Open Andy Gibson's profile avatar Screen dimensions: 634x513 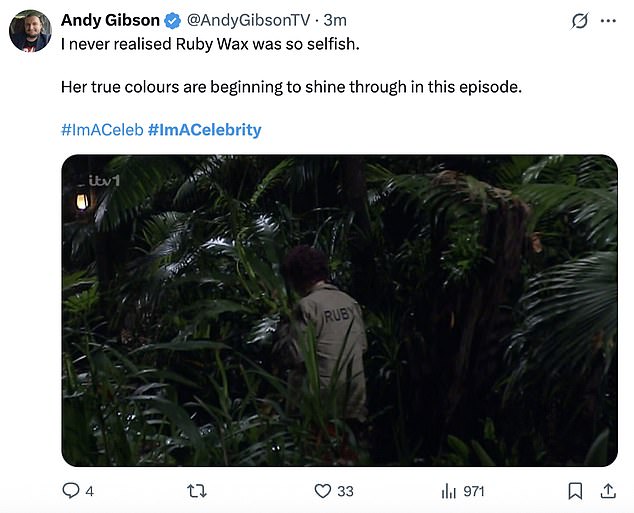[x=30, y=31]
